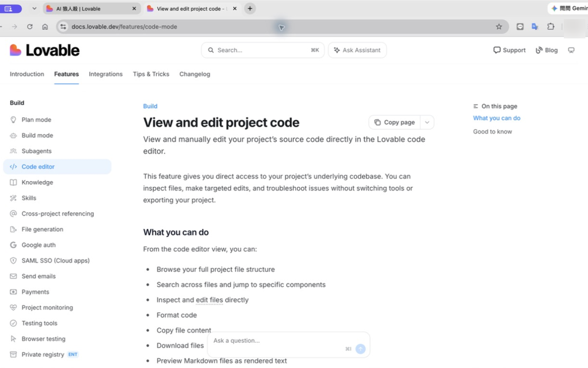Click the Project monitoring heart icon
588x368 pixels.
pos(13,308)
